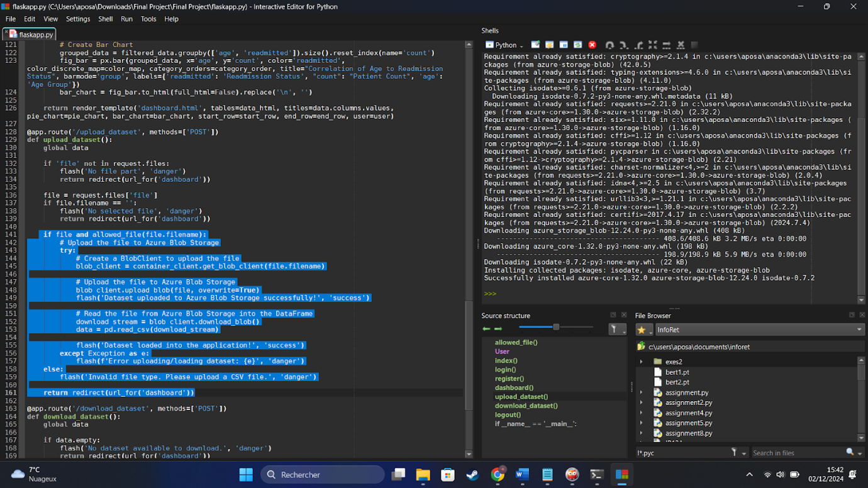Click the green forward arrow in Source structure

point(498,329)
